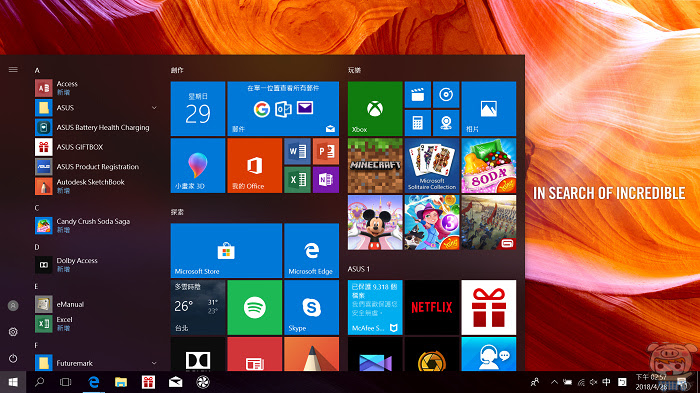
Task: Open ASUS GIFTBOX in app list
Action: (x=96, y=147)
